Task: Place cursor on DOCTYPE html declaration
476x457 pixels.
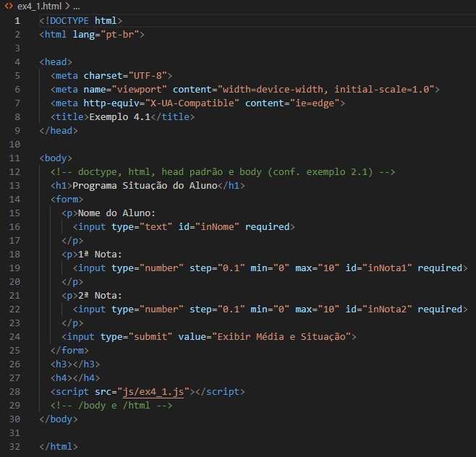Action: click(81, 21)
